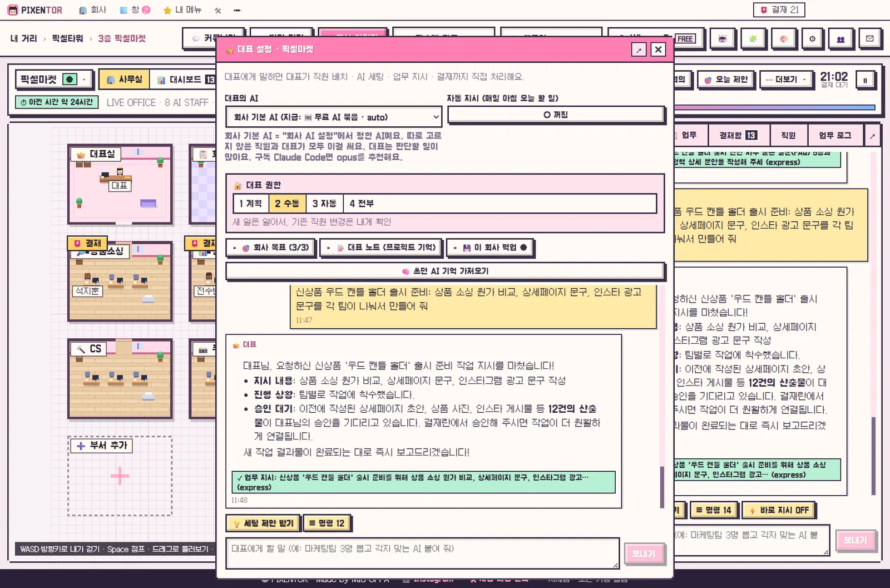
Task: Open the 회사 top menu
Action: [x=92, y=10]
